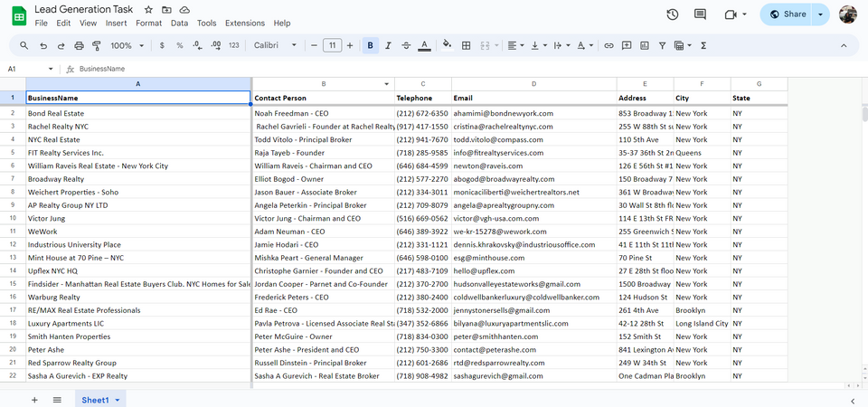The height and width of the screenshot is (407, 868).
Task: Open version history clock icon
Action: click(x=673, y=14)
